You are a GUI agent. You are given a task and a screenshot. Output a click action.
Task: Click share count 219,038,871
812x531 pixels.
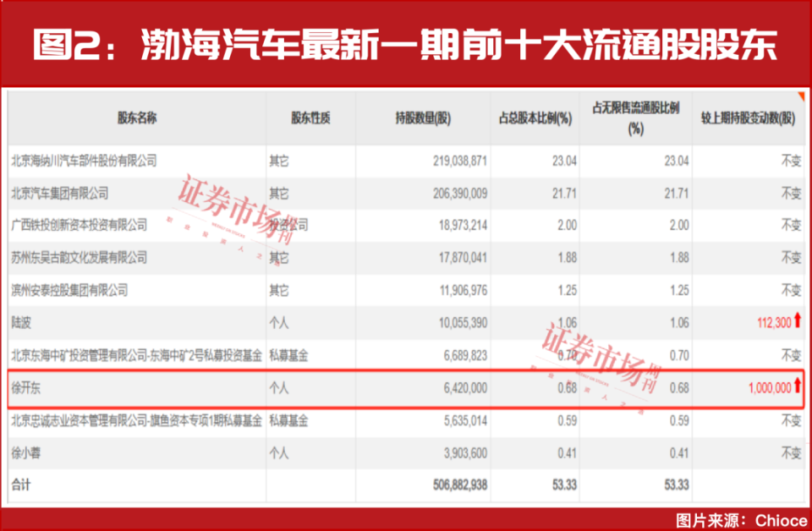[x=460, y=161]
